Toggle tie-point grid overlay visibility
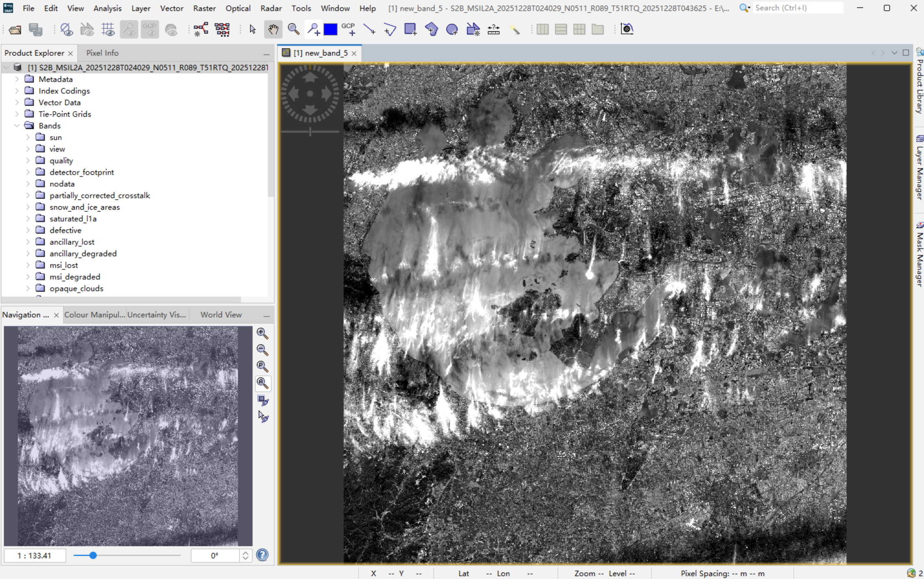This screenshot has width=924, height=579. (x=108, y=29)
